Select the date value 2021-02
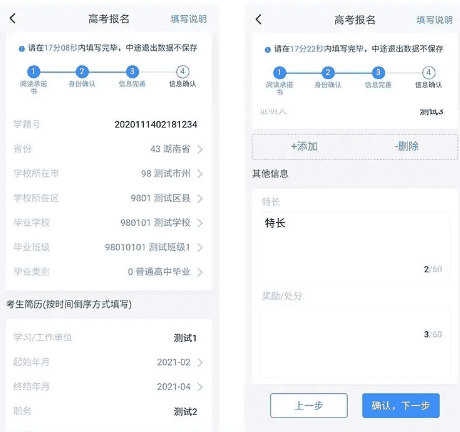This screenshot has width=460, height=432. pyautogui.click(x=174, y=362)
